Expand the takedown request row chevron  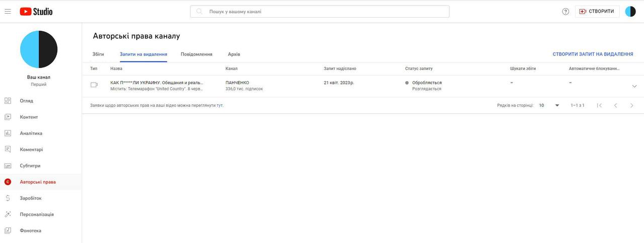[x=634, y=86]
